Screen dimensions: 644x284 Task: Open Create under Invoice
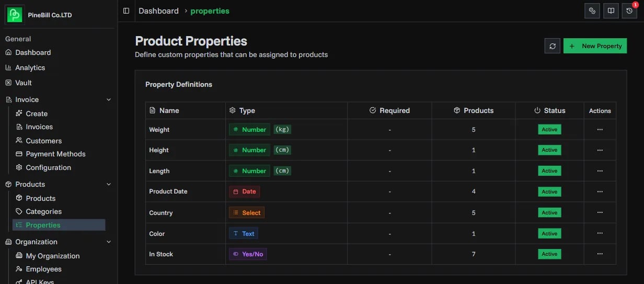pos(37,113)
